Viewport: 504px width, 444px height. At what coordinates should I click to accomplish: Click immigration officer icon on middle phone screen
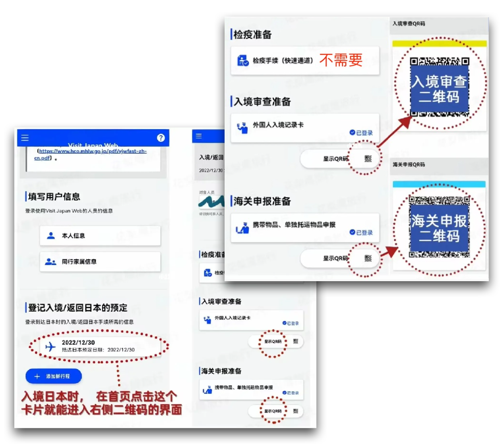pyautogui.click(x=207, y=320)
